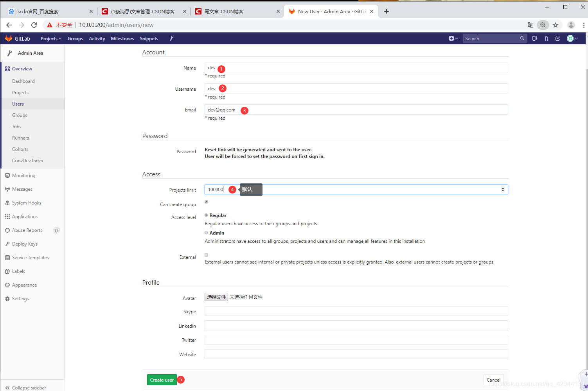Screen dimensions: 588x391
Task: Click the browser translate icon
Action: (530, 25)
